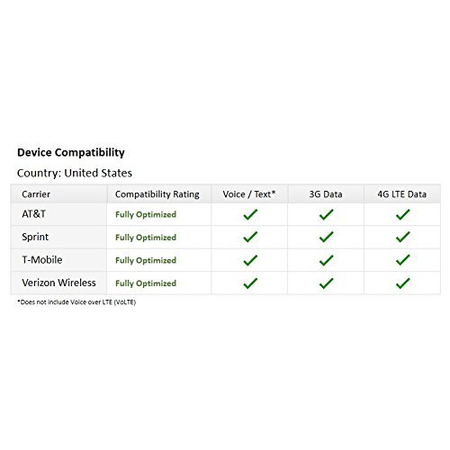Click the AT&T carrier row label
Viewport: 450px width, 450px height.
point(34,214)
